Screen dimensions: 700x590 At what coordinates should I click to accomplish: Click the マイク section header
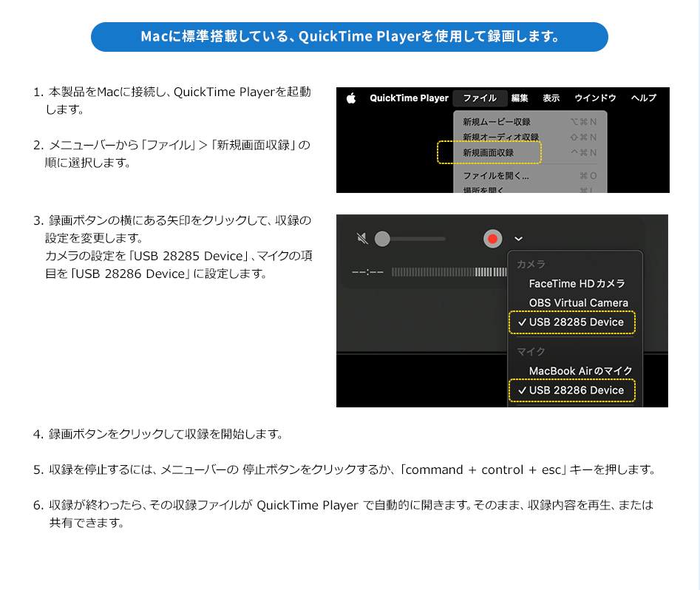tap(531, 351)
